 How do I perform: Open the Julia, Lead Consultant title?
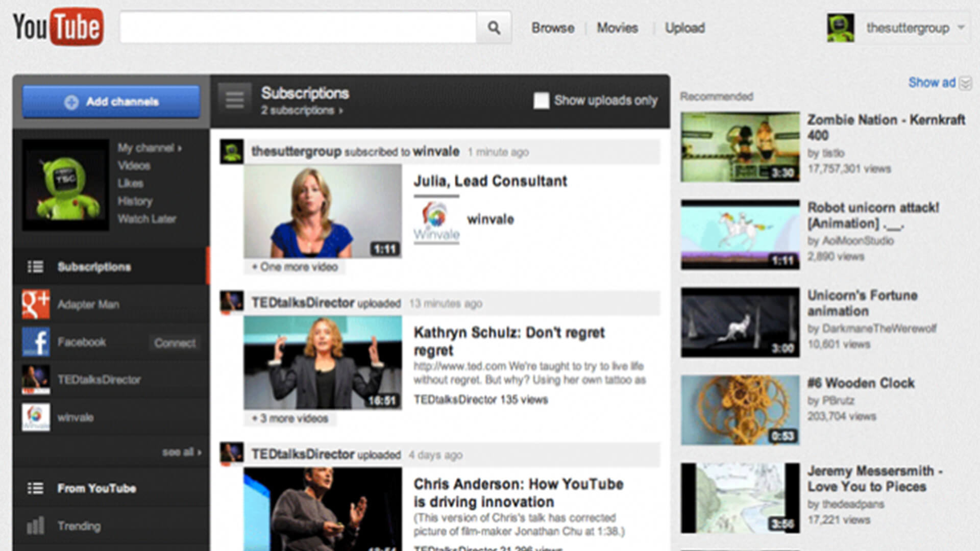coord(490,181)
